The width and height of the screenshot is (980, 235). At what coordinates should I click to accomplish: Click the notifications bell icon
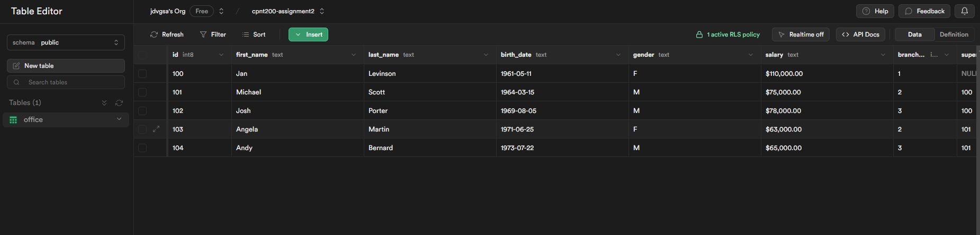965,11
